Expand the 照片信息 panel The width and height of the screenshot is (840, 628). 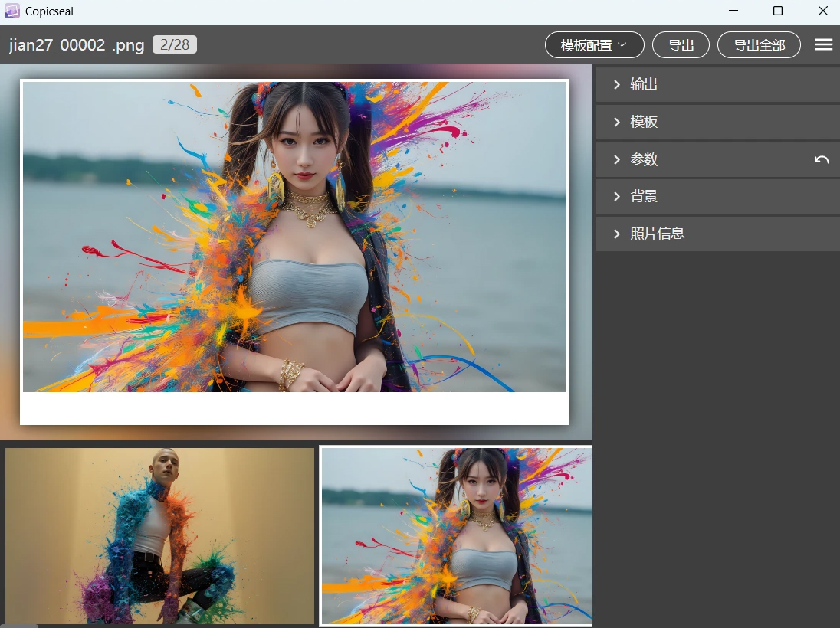click(717, 234)
